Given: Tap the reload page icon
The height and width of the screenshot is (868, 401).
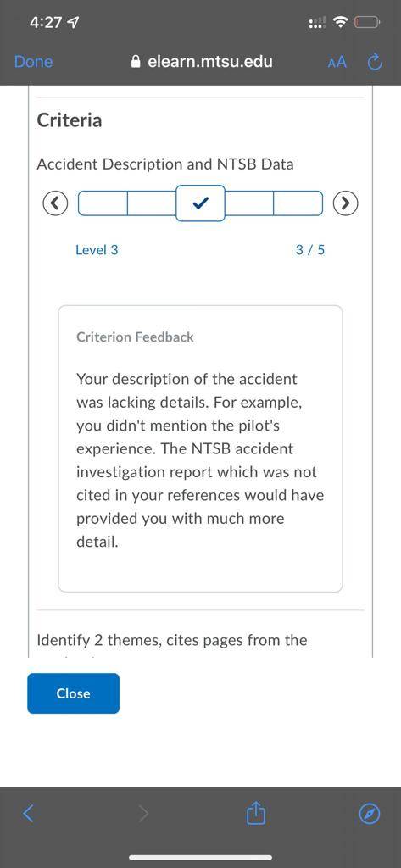Looking at the screenshot, I should click(375, 62).
